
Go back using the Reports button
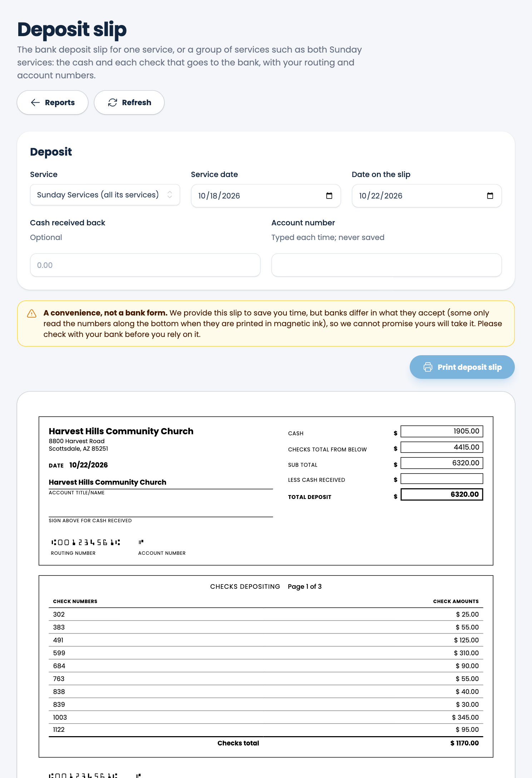53,103
